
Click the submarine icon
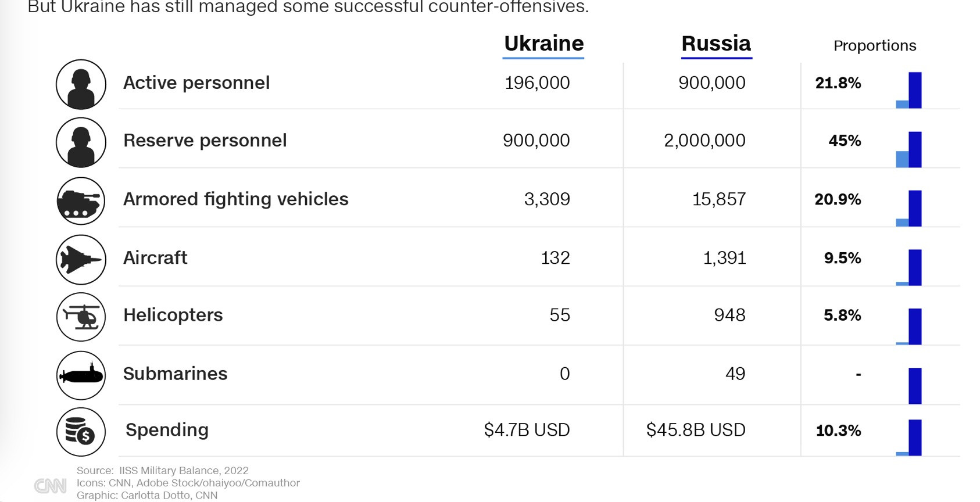click(x=81, y=375)
